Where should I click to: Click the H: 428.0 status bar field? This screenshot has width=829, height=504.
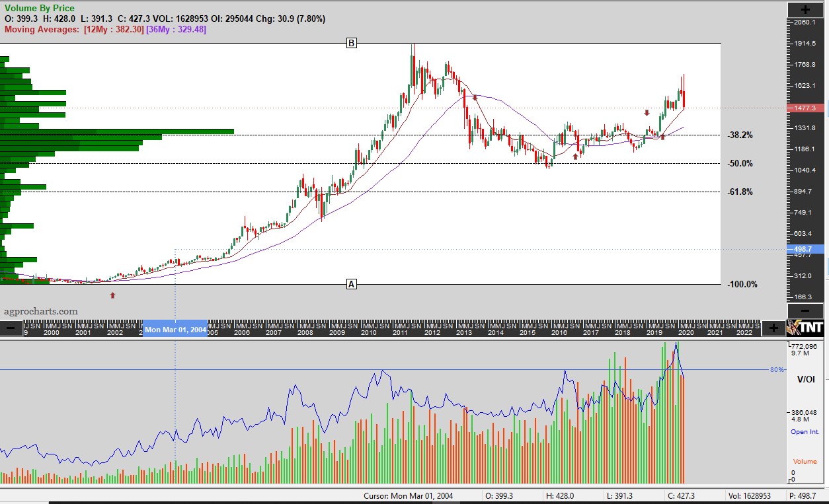pos(560,495)
